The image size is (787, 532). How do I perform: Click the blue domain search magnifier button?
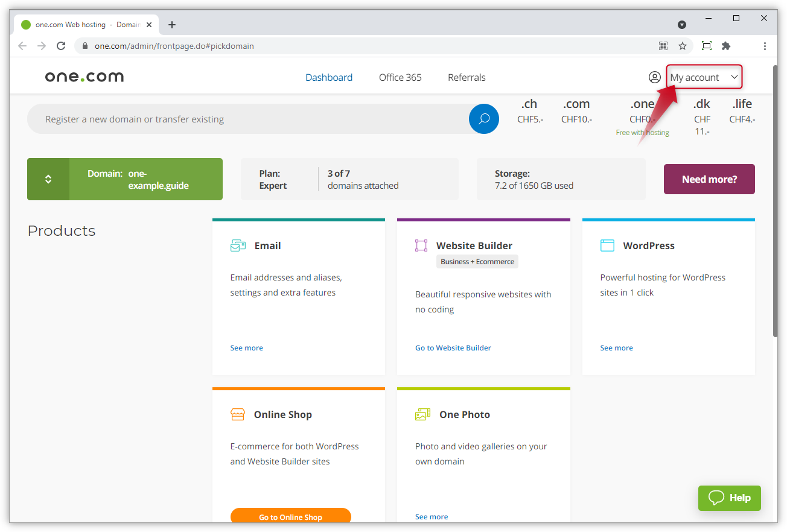coord(483,119)
